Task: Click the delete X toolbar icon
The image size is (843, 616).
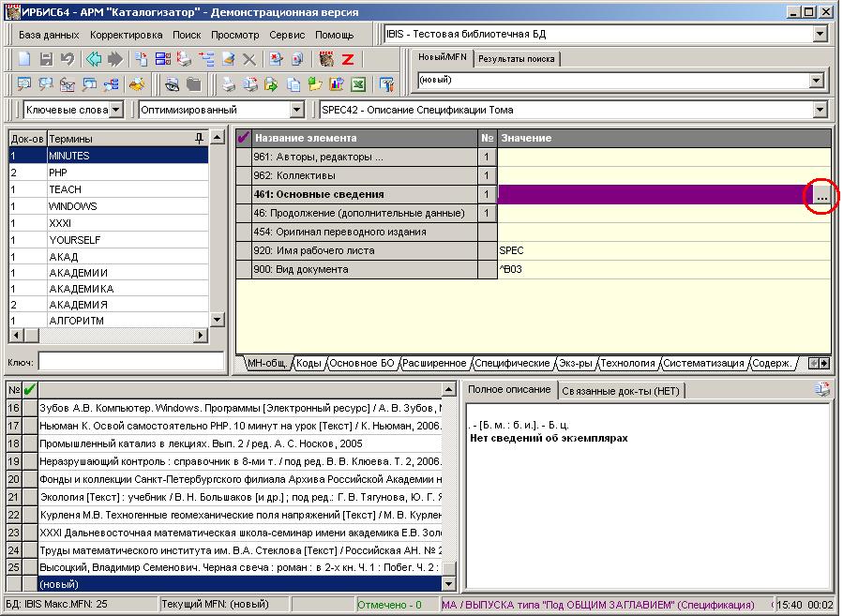Action: pos(249,59)
